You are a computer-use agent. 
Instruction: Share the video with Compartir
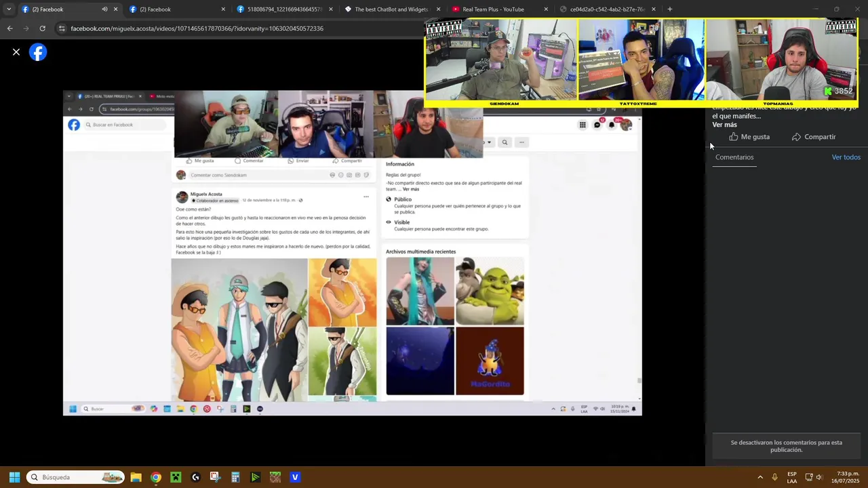[x=814, y=137]
